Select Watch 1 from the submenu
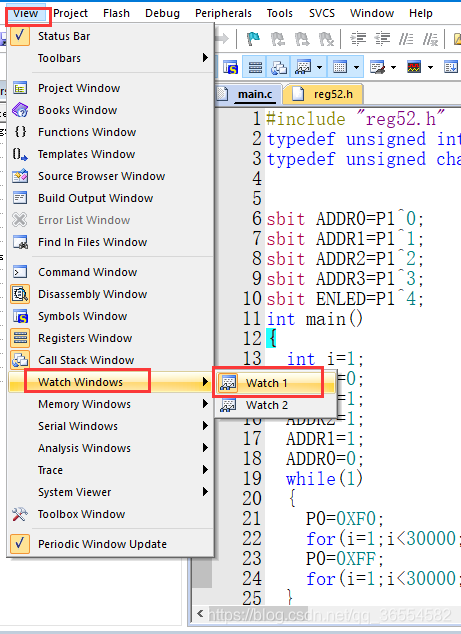Viewport: 461px width, 634px height. click(275, 383)
